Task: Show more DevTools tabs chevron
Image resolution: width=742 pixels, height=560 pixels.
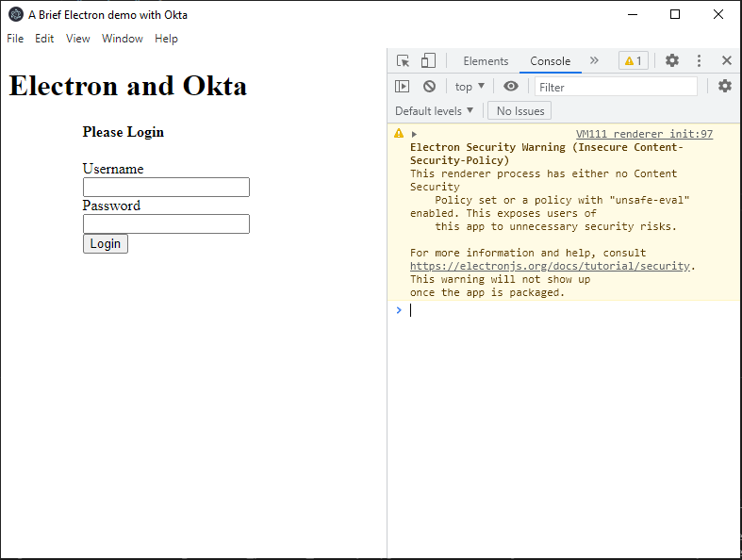Action: (594, 61)
